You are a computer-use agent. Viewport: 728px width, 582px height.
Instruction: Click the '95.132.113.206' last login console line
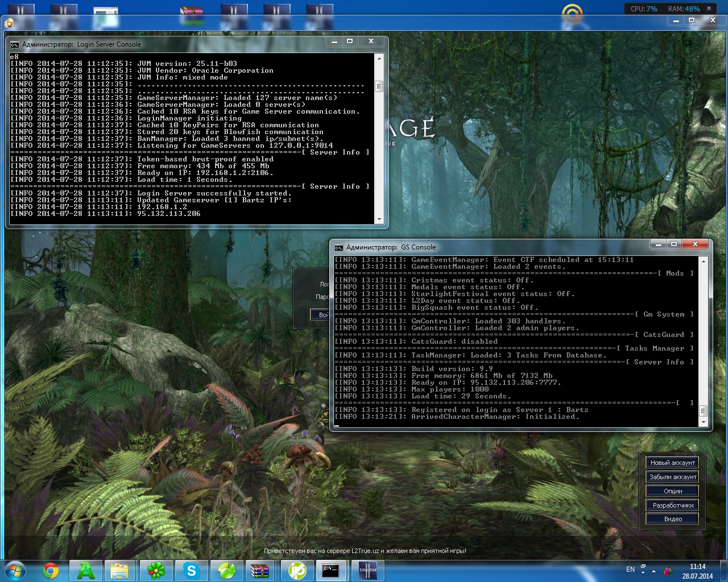pos(105,214)
